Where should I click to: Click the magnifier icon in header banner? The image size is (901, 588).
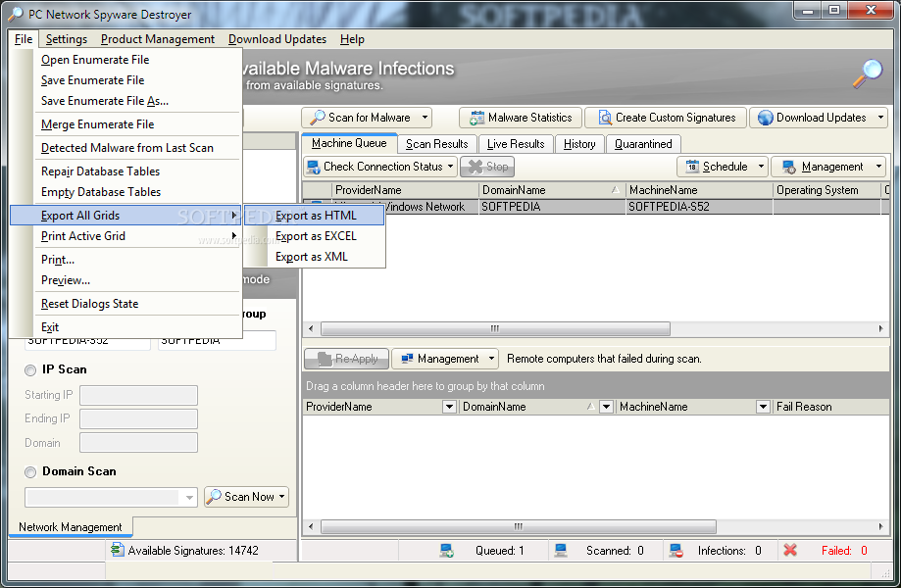[868, 73]
